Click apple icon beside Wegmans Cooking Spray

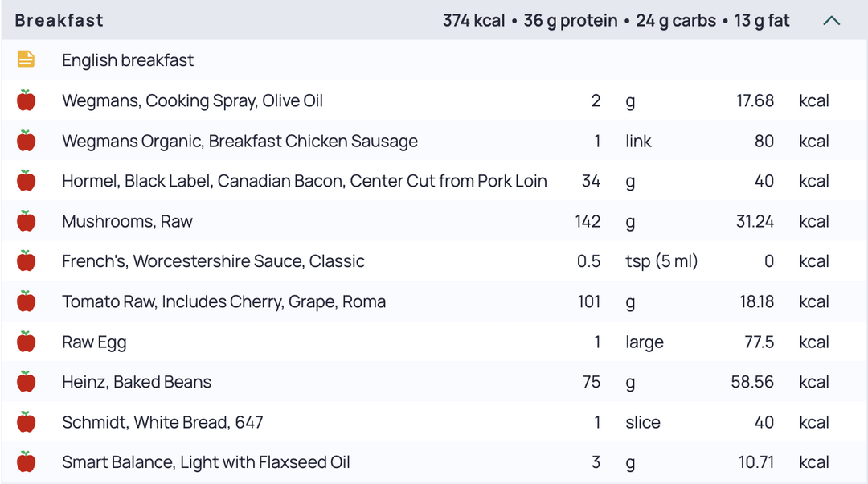coord(26,100)
